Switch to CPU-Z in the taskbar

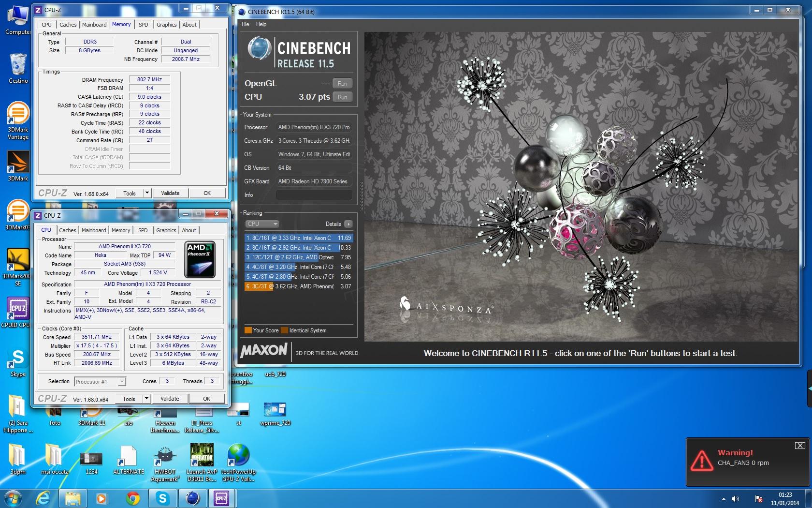click(221, 498)
